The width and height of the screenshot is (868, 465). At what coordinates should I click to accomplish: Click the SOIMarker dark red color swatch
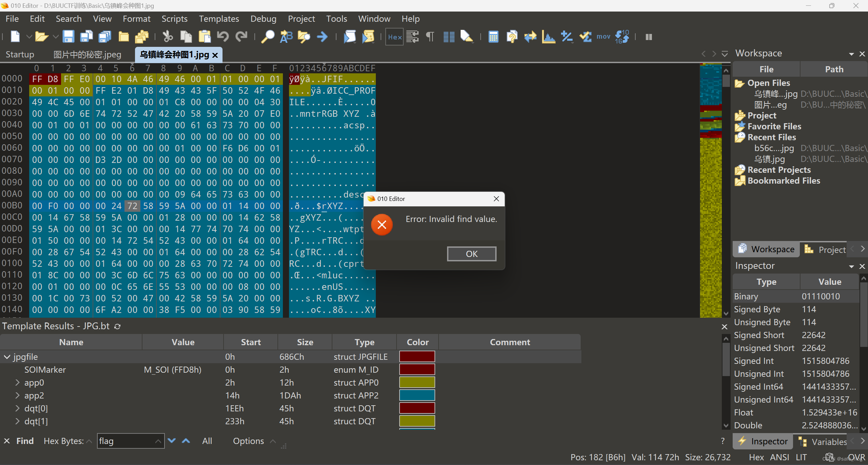coord(417,370)
